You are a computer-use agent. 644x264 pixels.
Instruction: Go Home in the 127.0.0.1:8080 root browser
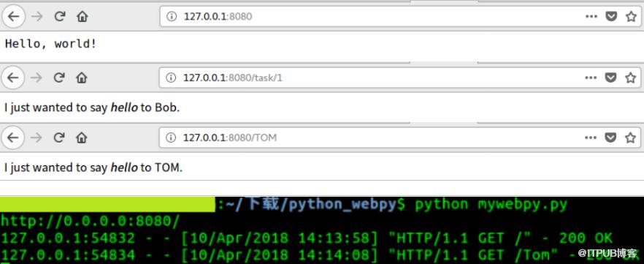click(x=83, y=16)
